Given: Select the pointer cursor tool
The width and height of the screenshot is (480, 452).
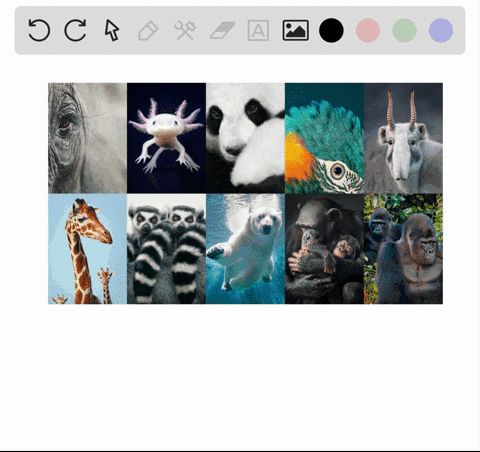Looking at the screenshot, I should click(112, 30).
